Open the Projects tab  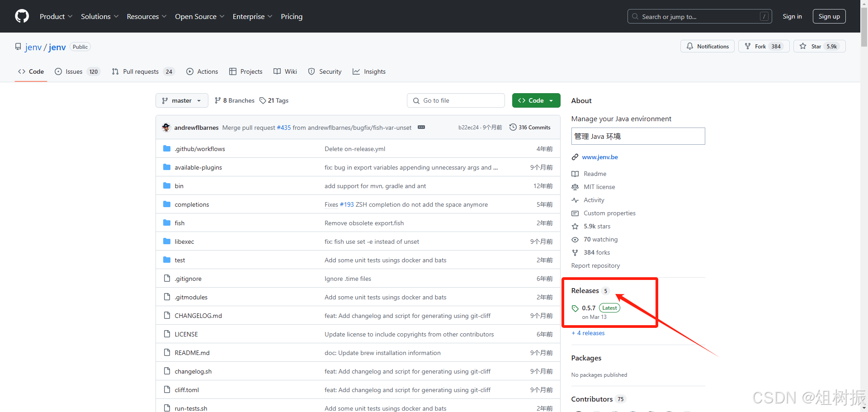(x=246, y=71)
